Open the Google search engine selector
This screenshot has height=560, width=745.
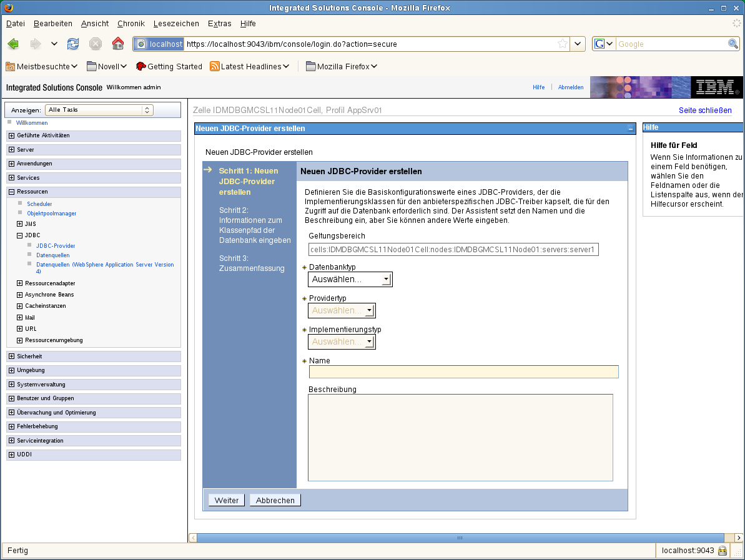pyautogui.click(x=604, y=44)
